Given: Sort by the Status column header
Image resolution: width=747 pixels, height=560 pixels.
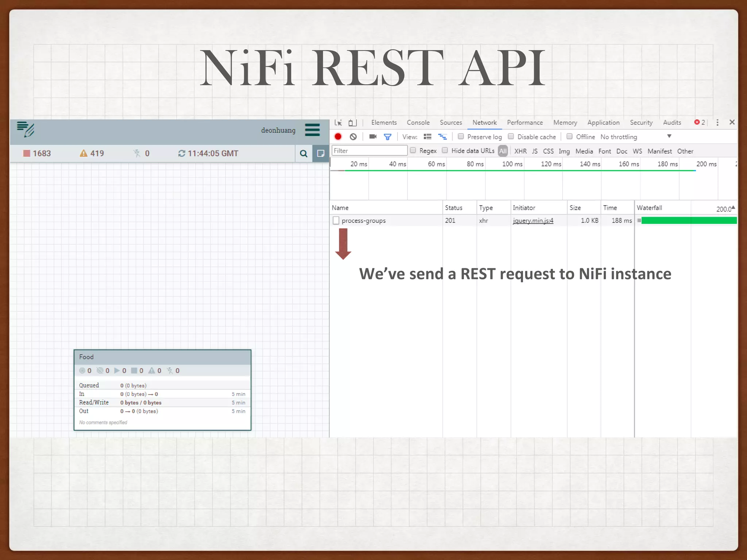Looking at the screenshot, I should (x=460, y=207).
